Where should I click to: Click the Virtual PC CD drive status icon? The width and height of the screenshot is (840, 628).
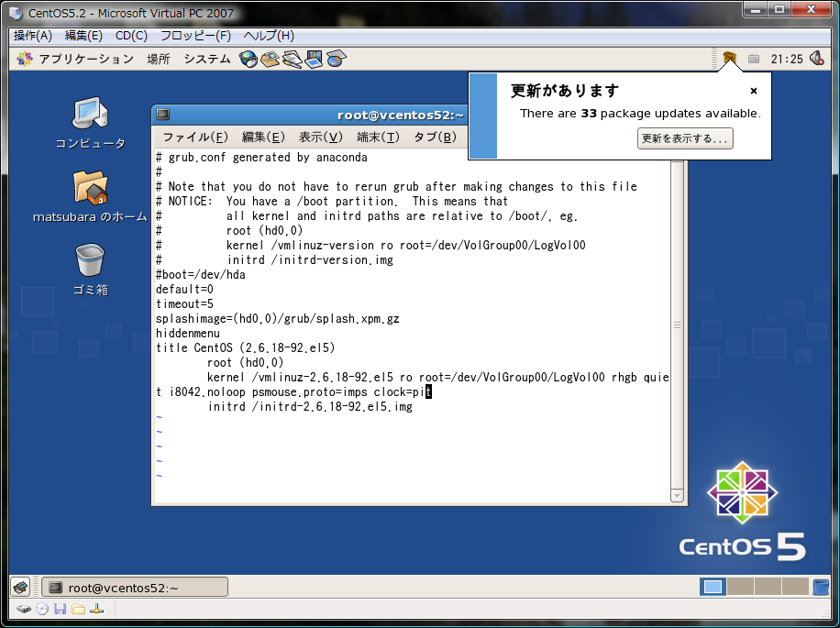click(42, 609)
